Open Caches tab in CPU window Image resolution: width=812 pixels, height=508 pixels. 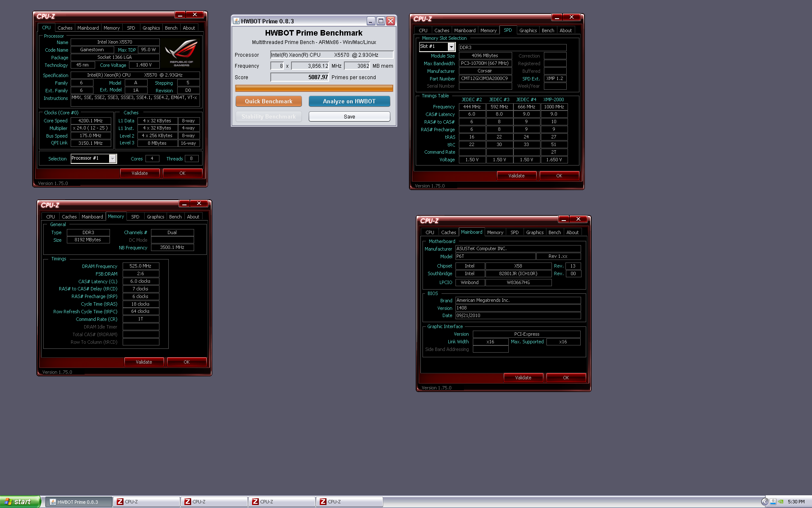pos(65,28)
